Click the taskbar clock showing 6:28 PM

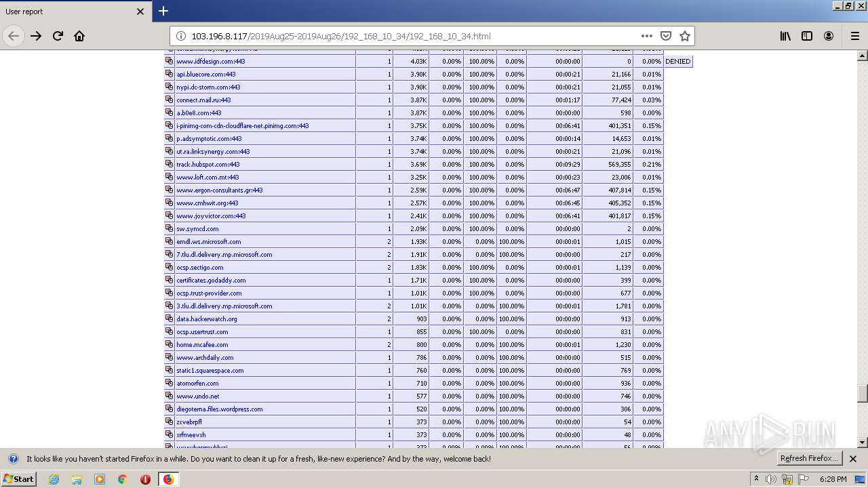click(833, 479)
